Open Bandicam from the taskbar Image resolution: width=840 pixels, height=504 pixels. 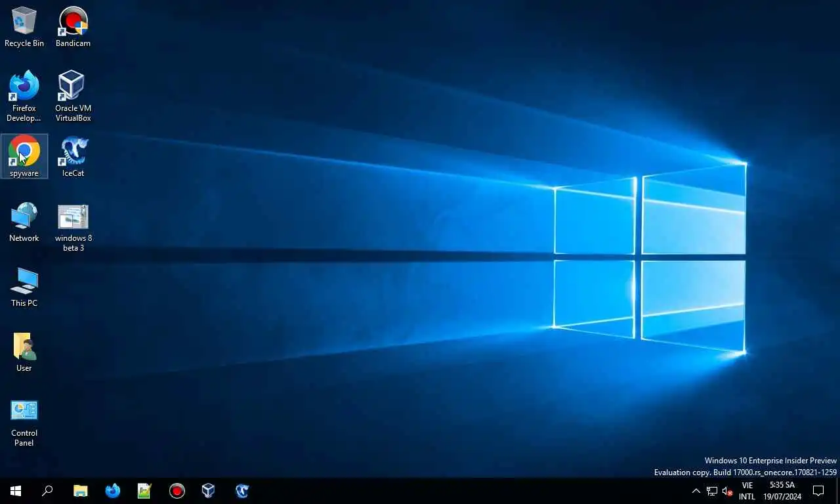(177, 491)
